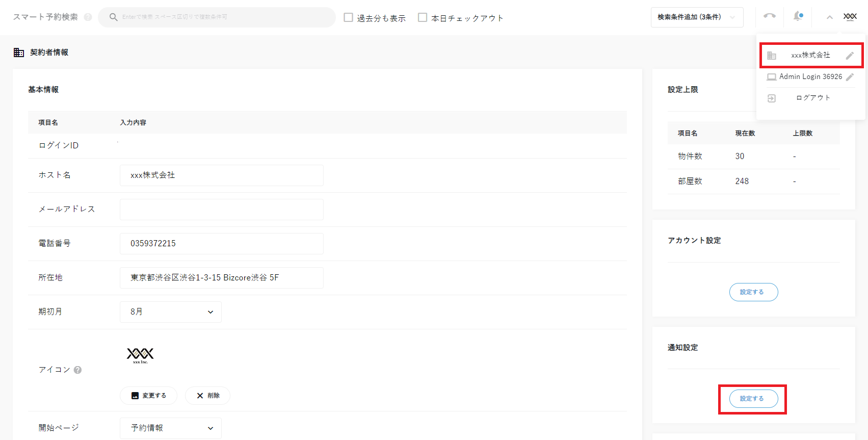Check the 本日チェックアウト checkbox
The width and height of the screenshot is (868, 440).
423,18
